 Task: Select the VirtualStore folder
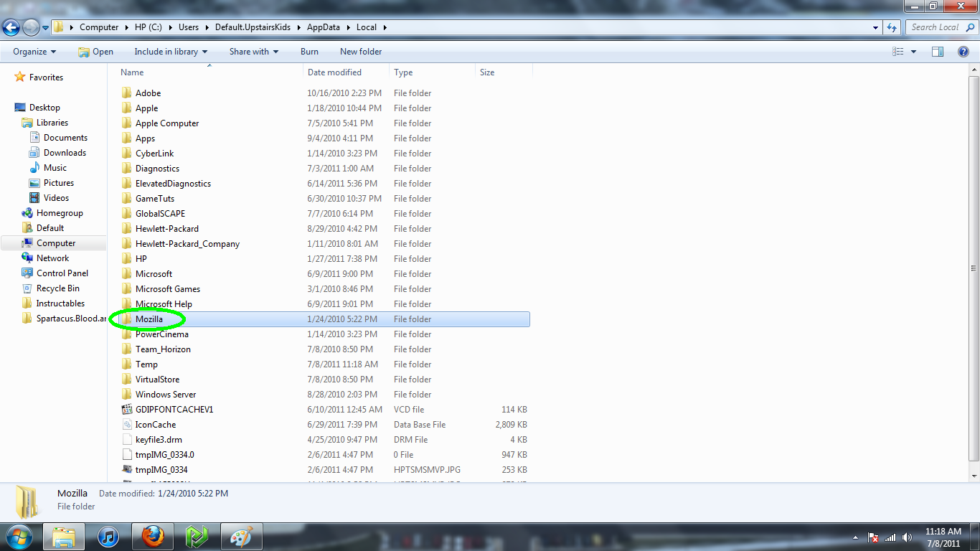(x=157, y=380)
